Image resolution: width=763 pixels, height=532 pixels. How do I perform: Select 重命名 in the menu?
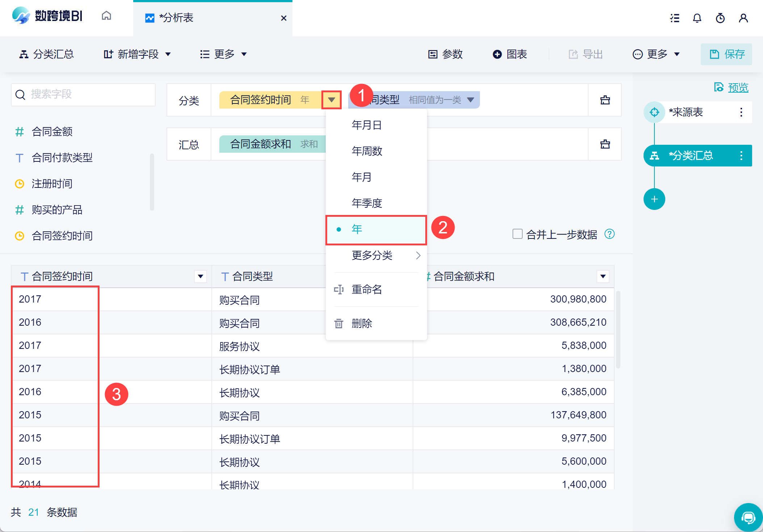tap(366, 290)
